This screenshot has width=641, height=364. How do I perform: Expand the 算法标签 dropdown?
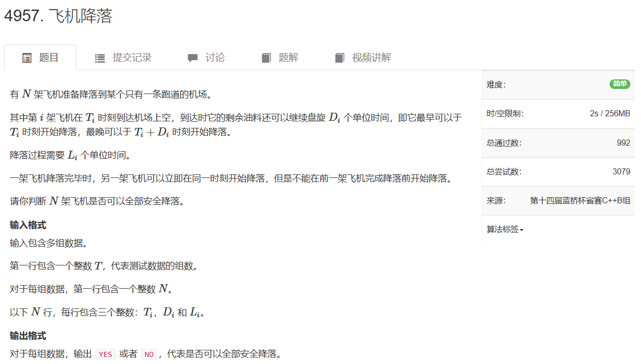pyautogui.click(x=504, y=229)
